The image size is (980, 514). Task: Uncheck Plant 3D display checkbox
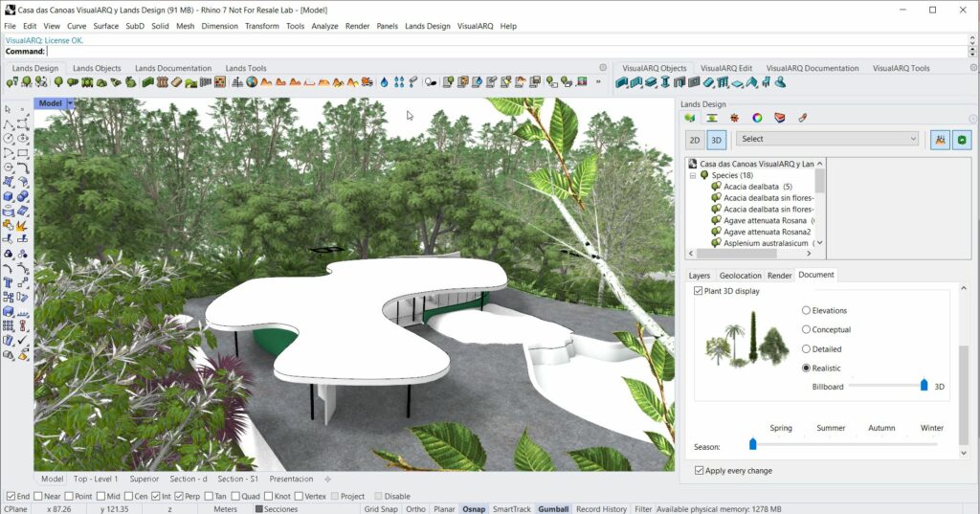[698, 291]
